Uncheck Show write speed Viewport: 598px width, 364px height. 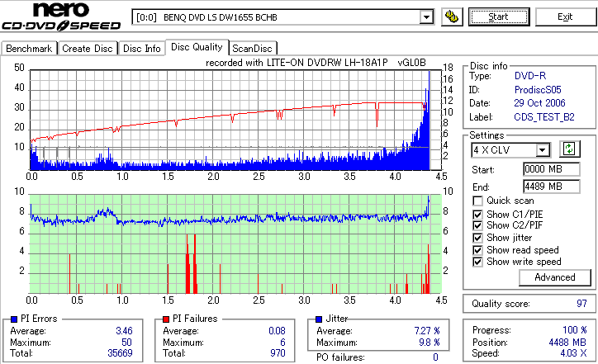point(477,262)
